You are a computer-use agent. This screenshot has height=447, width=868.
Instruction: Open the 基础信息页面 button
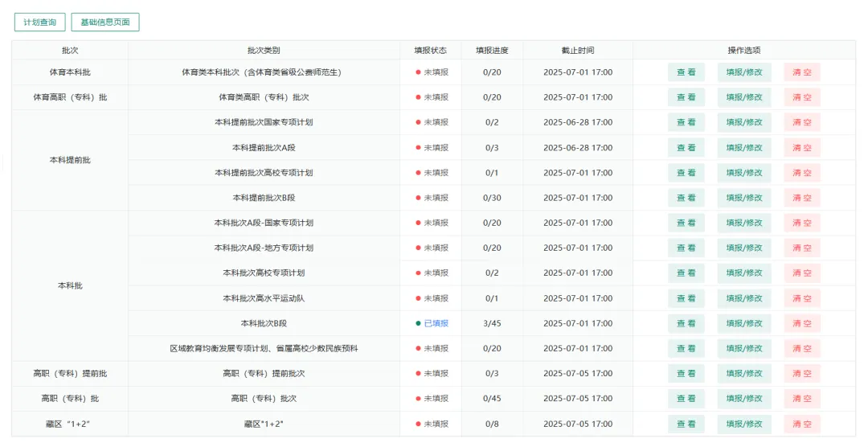pos(105,23)
